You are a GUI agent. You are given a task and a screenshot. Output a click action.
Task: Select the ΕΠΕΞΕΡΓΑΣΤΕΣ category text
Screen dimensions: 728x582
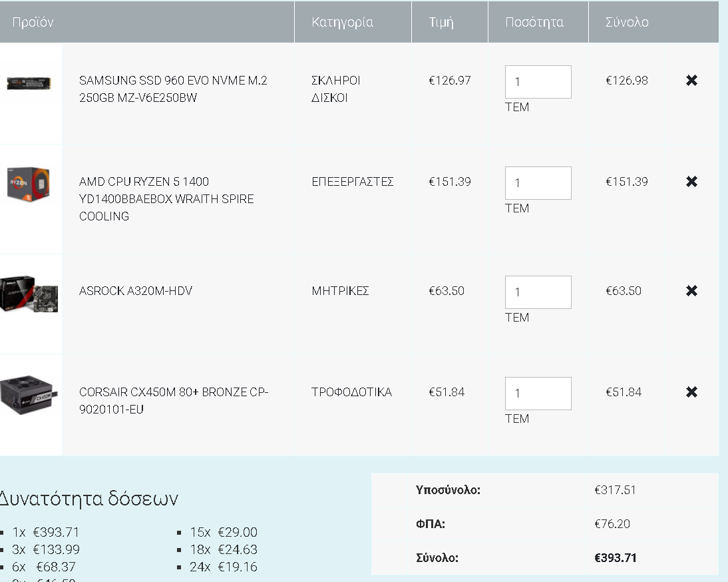click(353, 182)
